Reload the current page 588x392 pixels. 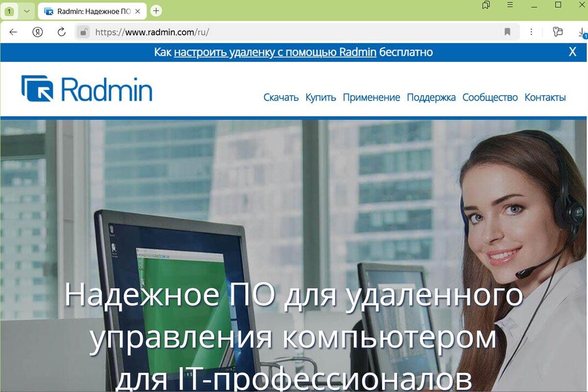point(62,32)
